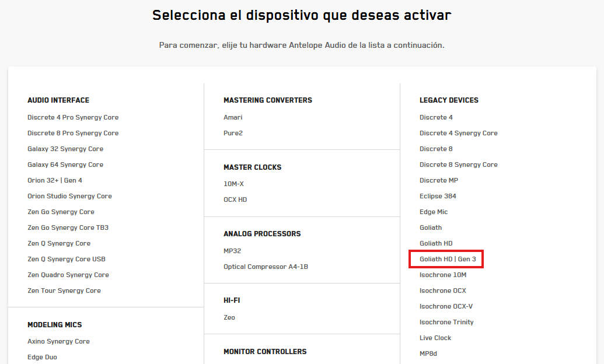
Task: Choose Galaxy 32 Synergy Core
Action: (65, 149)
